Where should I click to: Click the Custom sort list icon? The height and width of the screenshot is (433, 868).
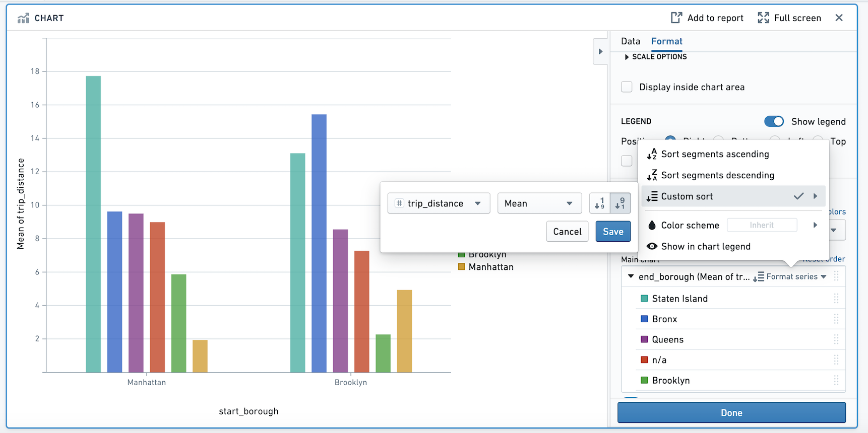[x=652, y=196]
